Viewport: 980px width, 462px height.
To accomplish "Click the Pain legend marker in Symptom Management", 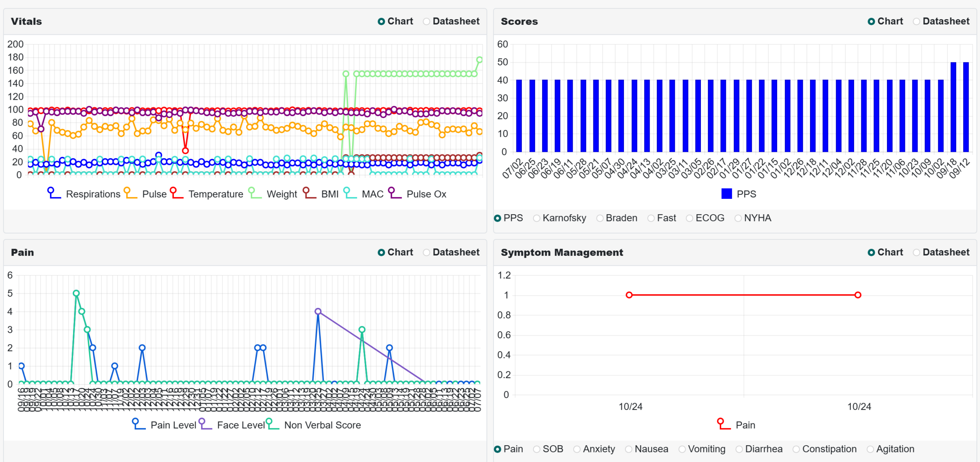I will click(x=724, y=424).
